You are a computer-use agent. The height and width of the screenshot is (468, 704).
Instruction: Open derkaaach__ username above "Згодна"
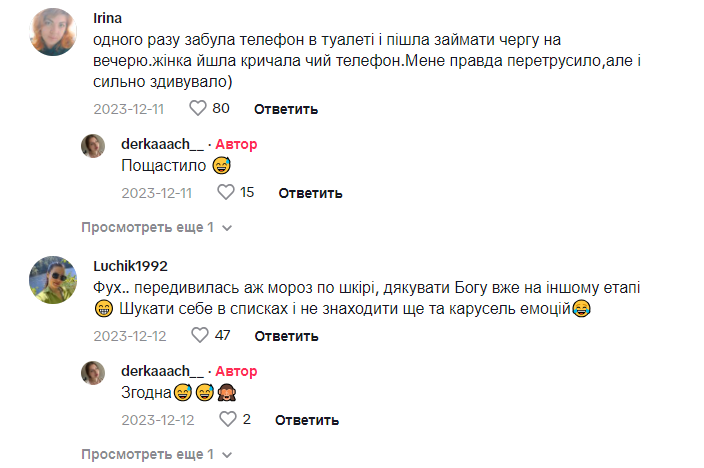(x=161, y=371)
